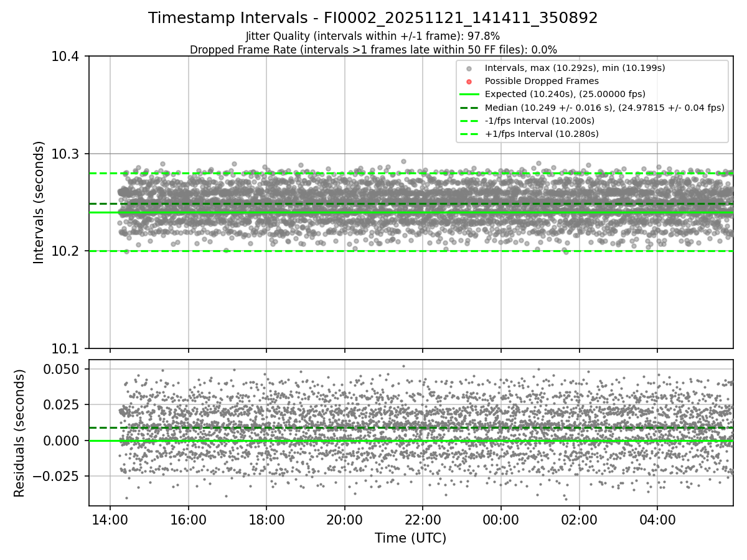Screen dimensions: 747x560
Task: Click the 00:00 time tick label
Action: [501, 519]
